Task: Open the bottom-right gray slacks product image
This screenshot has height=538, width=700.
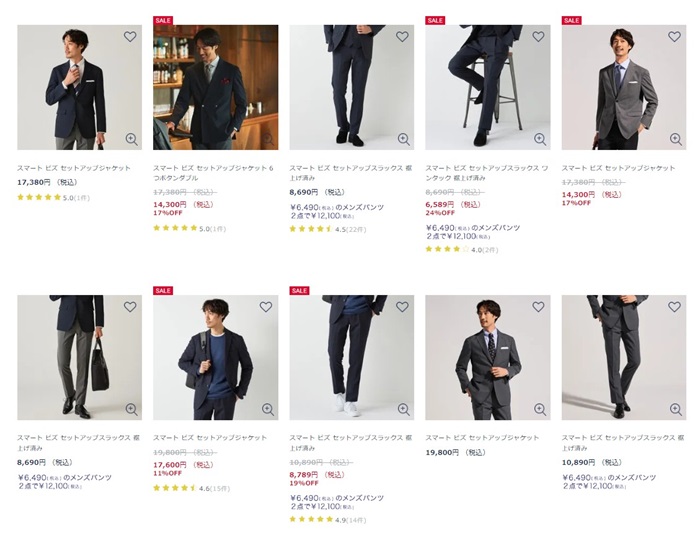Action: coord(623,357)
